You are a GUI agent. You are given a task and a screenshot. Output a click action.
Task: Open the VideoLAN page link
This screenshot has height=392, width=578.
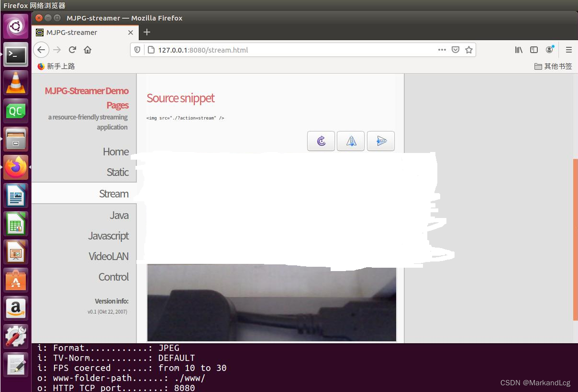[109, 256]
